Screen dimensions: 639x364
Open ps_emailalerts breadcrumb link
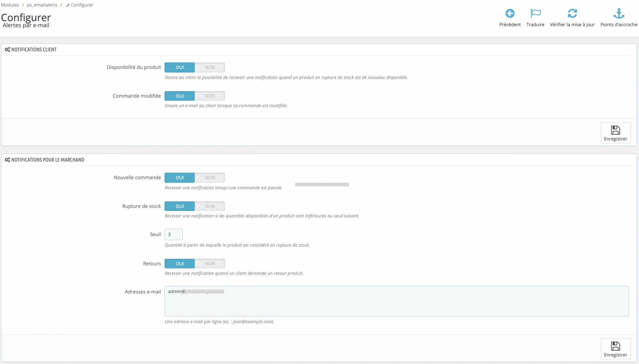click(42, 5)
